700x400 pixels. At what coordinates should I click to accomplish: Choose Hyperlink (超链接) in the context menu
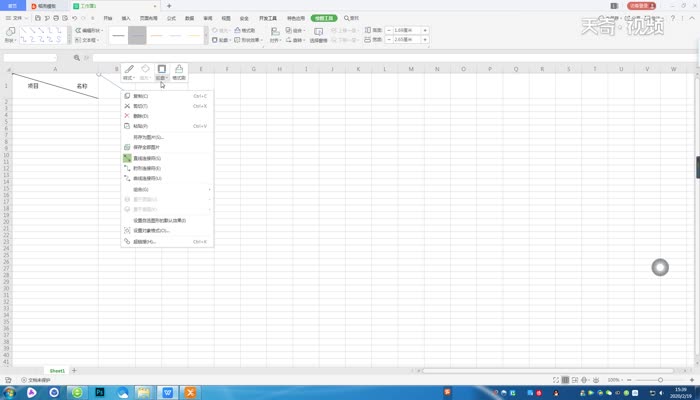[x=167, y=242]
